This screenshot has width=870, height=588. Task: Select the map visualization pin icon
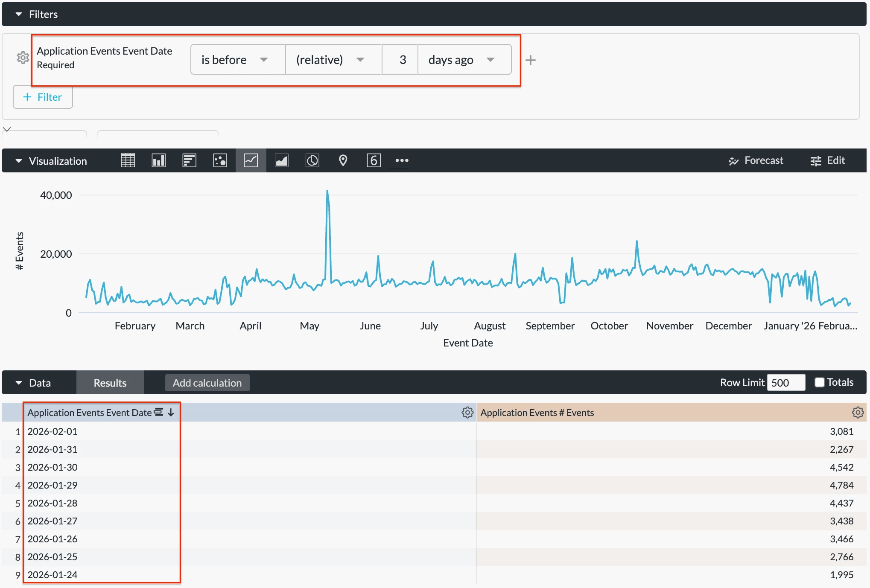343,160
